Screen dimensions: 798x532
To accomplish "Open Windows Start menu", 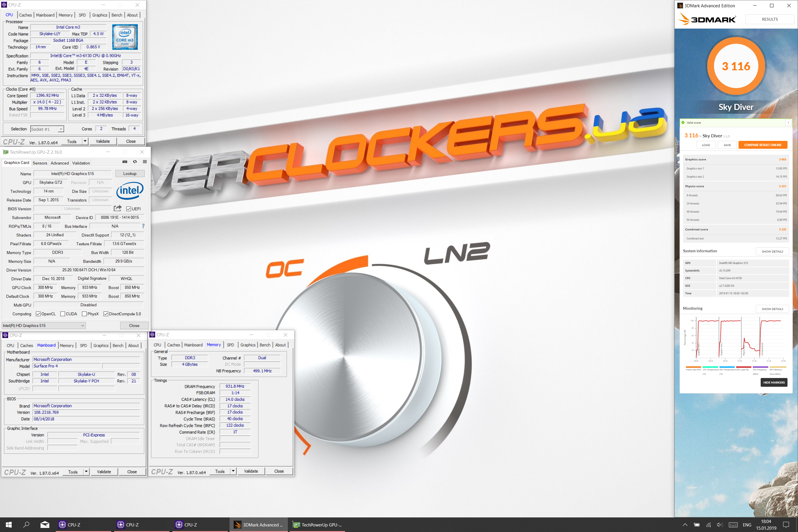I will click(x=9, y=524).
